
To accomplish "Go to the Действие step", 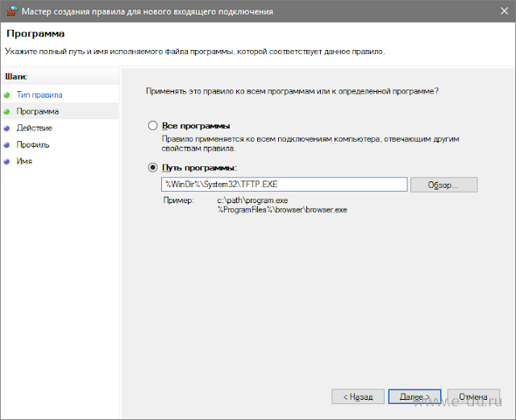I will click(x=34, y=127).
